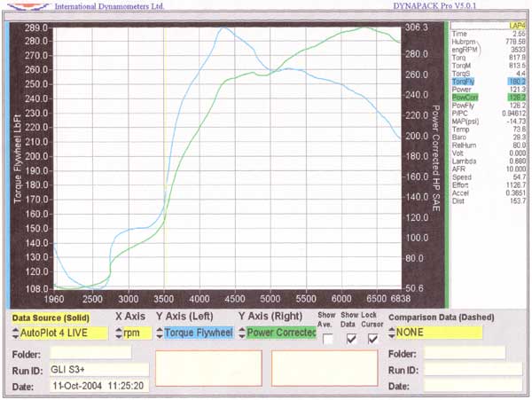The image size is (532, 400).
Task: Uncheck the Show Data checkbox
Action: tap(351, 339)
